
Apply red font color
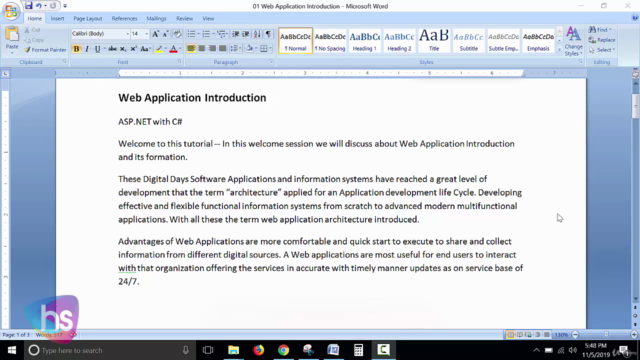[x=173, y=49]
